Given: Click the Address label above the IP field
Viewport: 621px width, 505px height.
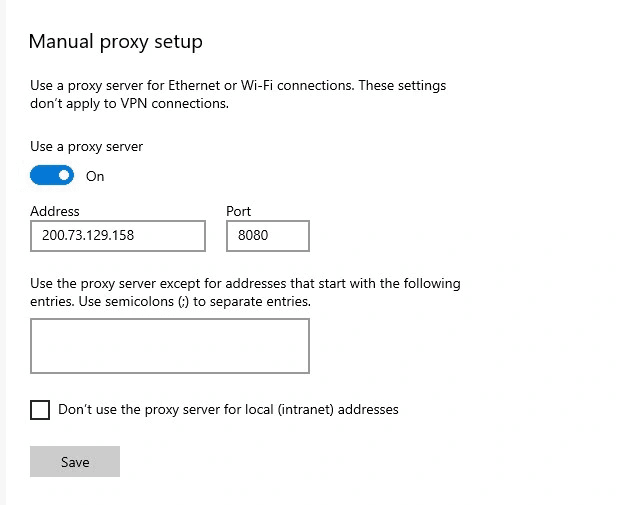Looking at the screenshot, I should tap(55, 211).
